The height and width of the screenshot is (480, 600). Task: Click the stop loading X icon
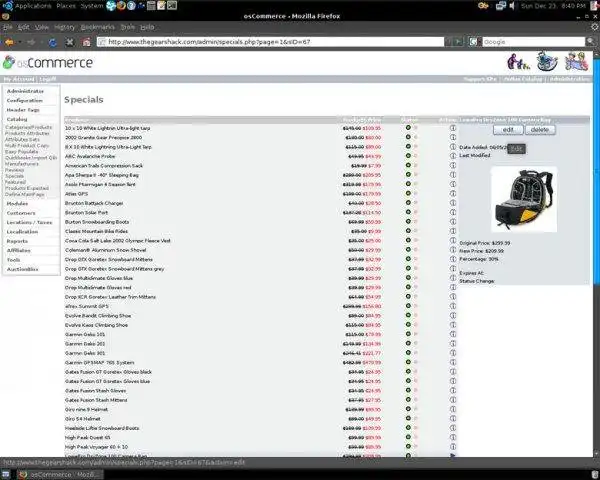70,42
